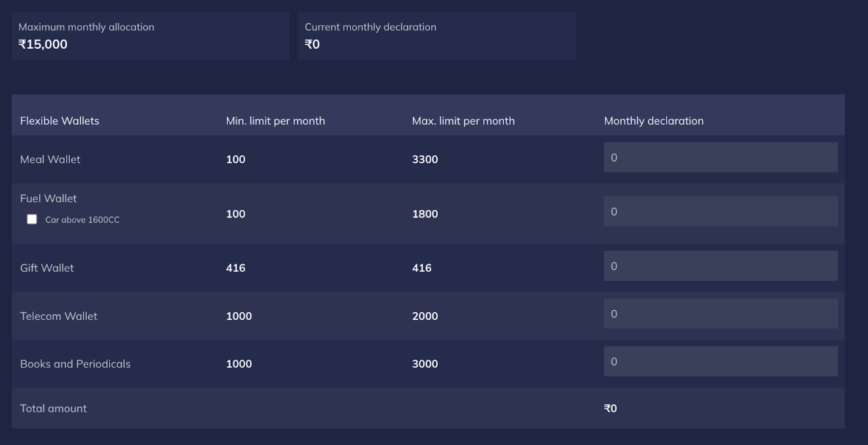Click the Min. limit per month header
The height and width of the screenshot is (445, 868).
point(275,121)
